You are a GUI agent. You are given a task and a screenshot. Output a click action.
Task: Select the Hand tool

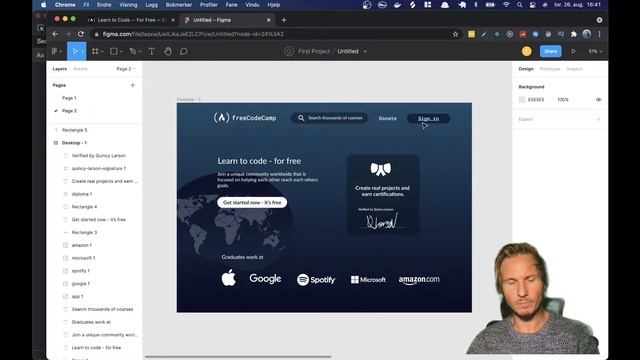pyautogui.click(x=168, y=51)
